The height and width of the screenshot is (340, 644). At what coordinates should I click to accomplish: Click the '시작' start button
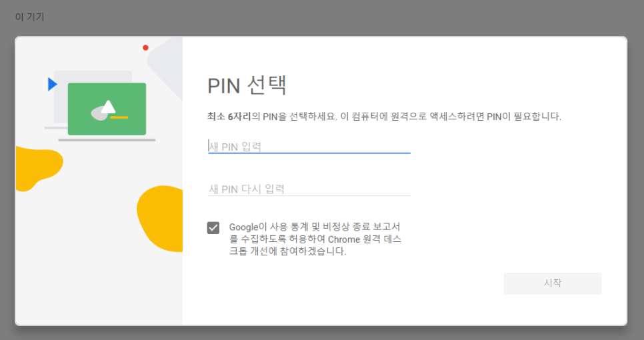[553, 283]
